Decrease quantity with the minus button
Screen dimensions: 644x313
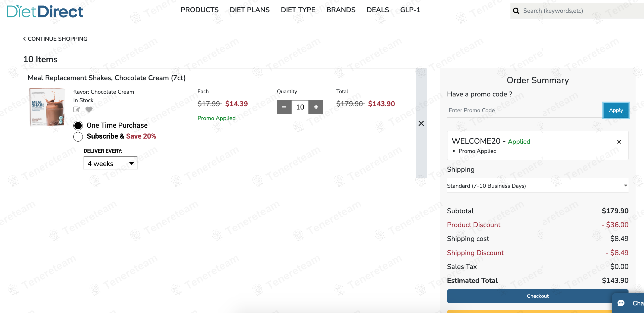(x=284, y=107)
